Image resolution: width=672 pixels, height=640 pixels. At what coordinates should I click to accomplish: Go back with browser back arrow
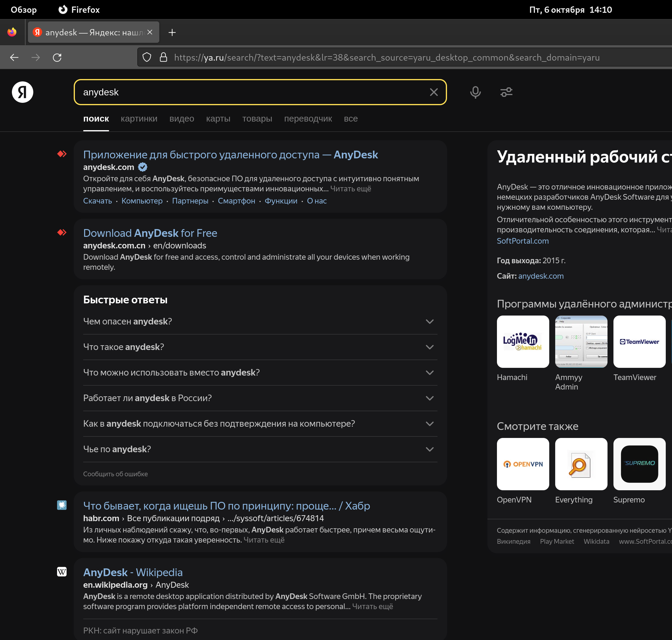coord(14,57)
